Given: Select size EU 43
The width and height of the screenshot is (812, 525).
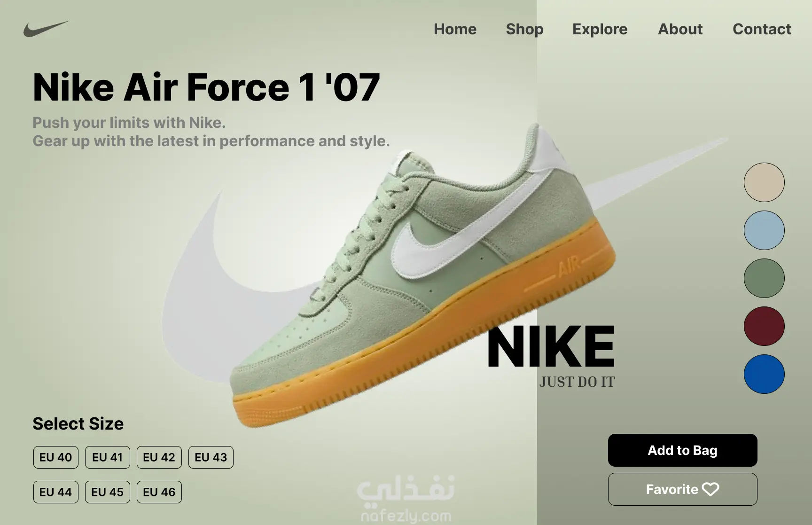Looking at the screenshot, I should click(x=211, y=457).
